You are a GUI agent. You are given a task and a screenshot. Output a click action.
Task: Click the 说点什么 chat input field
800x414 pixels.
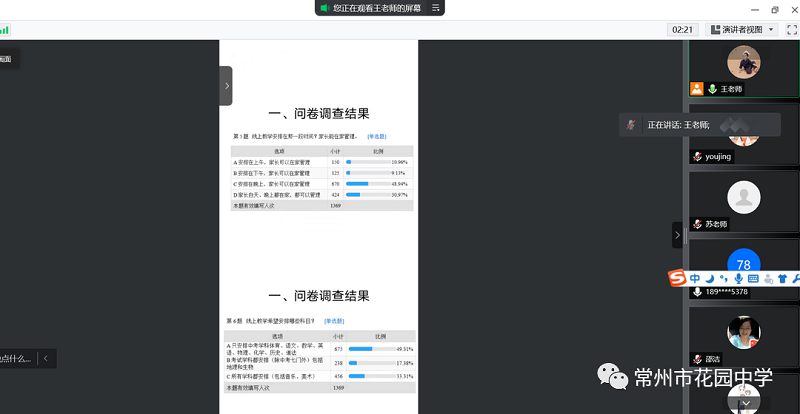click(x=17, y=358)
